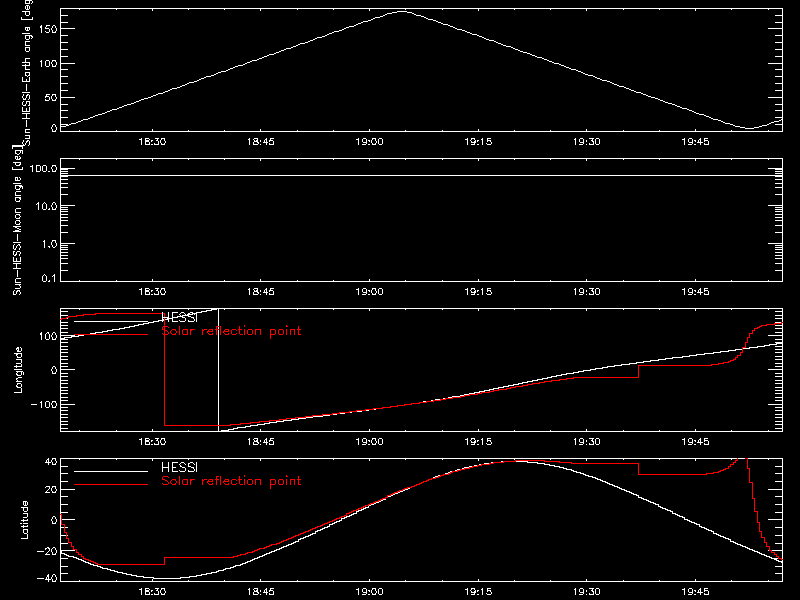Click the Sun-HESSI-Moon angle axis title
This screenshot has height=600, width=800.
tap(17, 220)
